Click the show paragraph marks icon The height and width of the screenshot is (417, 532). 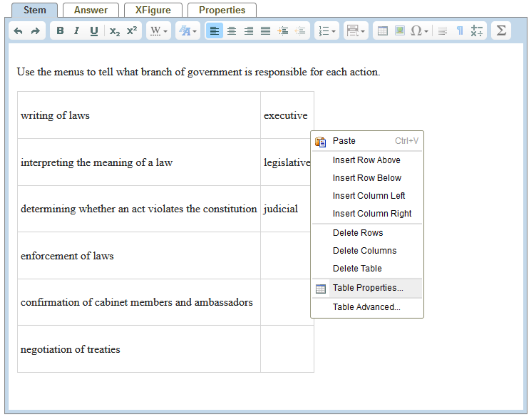(x=460, y=31)
